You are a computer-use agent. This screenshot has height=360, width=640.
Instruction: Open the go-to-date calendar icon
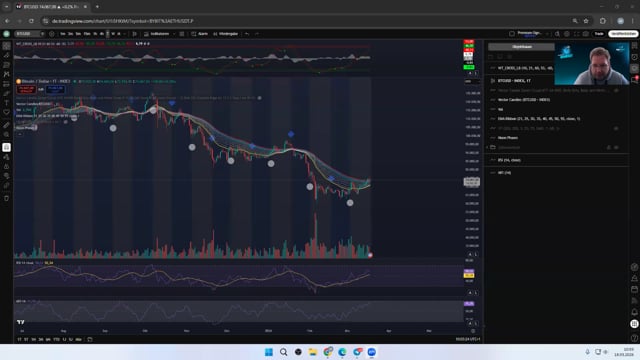pos(90,340)
